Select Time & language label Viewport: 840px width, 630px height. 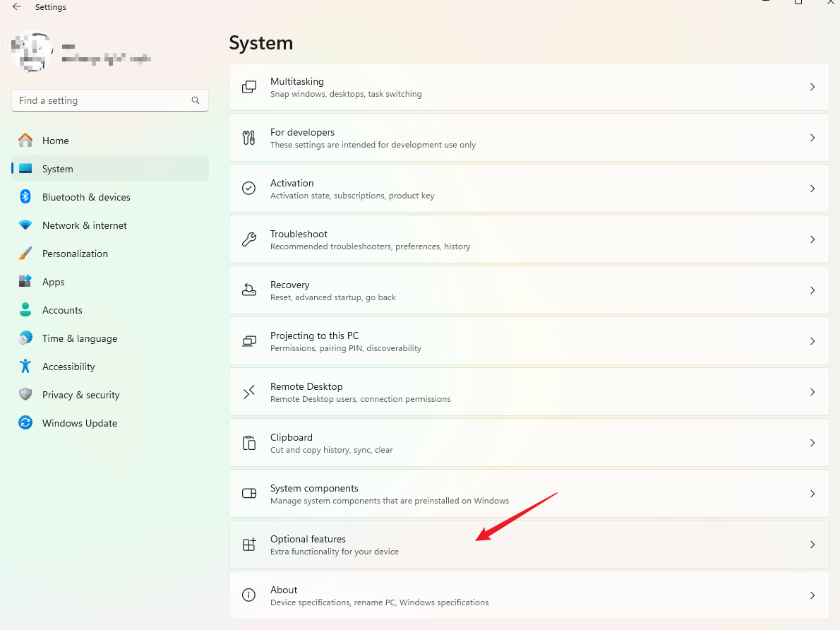[80, 338]
